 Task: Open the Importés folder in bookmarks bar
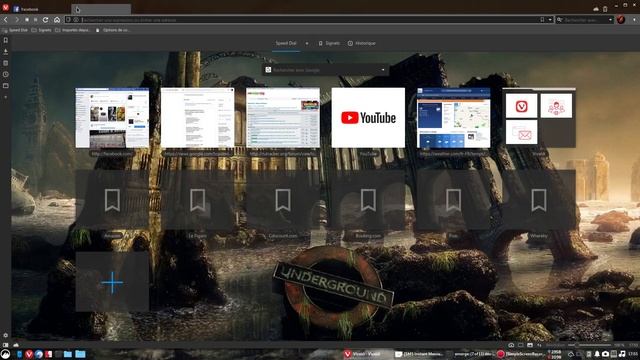[73, 30]
